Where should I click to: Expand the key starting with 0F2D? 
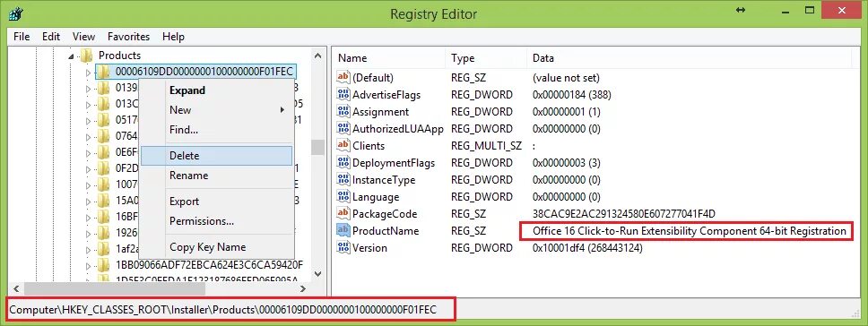(88, 168)
